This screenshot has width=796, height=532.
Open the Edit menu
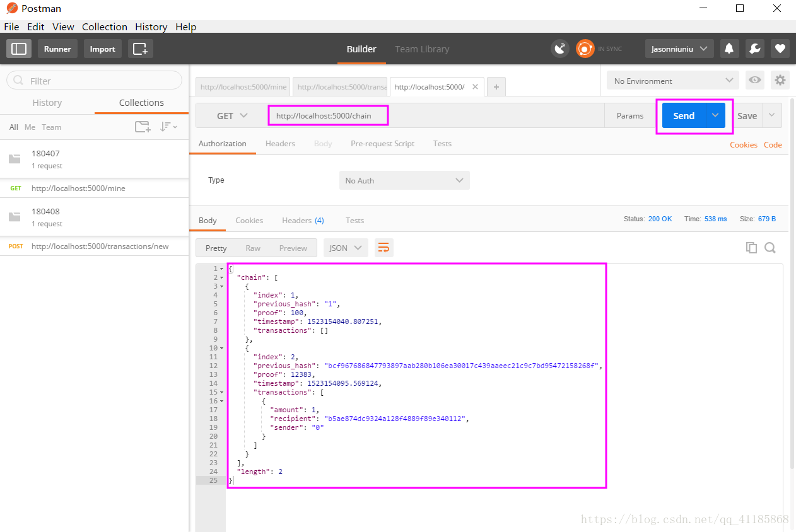(x=35, y=26)
